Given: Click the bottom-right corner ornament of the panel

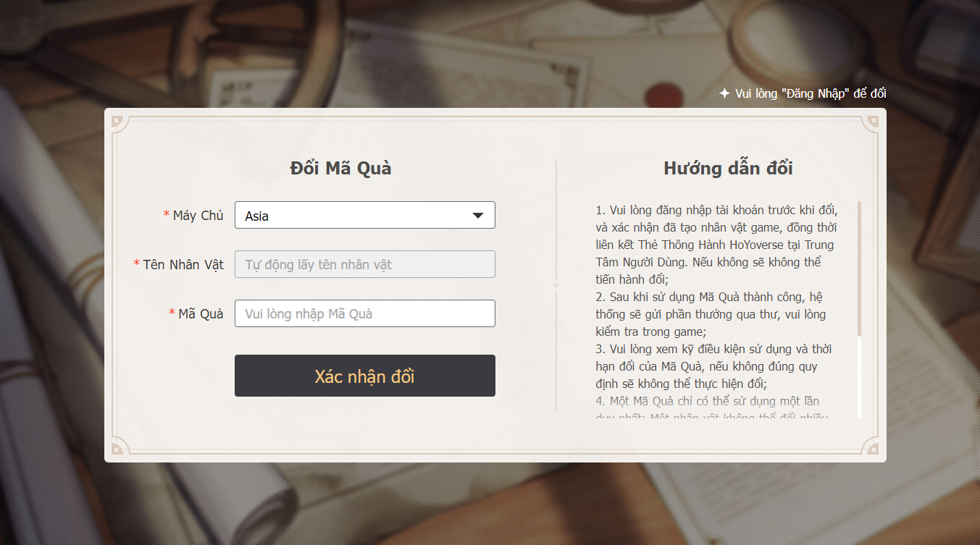Looking at the screenshot, I should pos(872,448).
